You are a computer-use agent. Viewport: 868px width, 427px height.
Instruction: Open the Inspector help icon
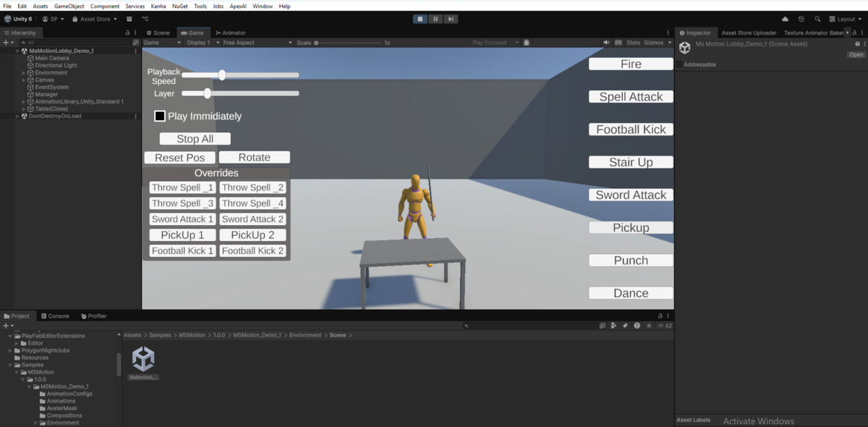[858, 44]
